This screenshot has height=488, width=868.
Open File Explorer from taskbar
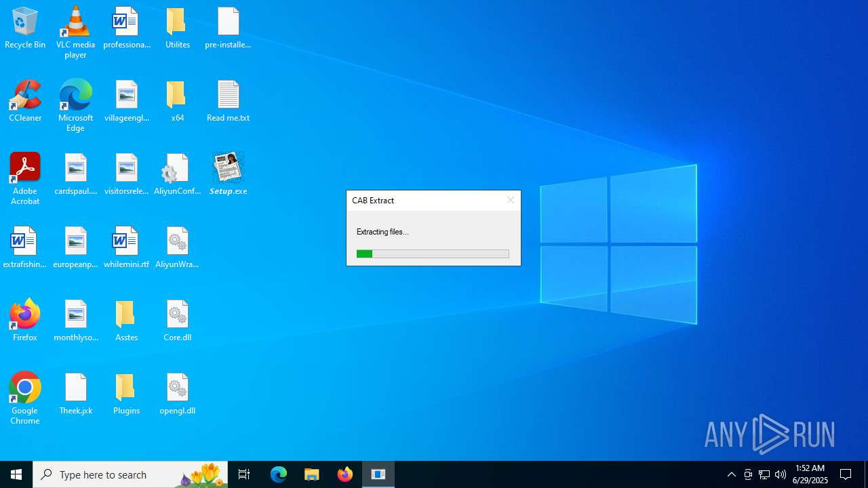point(312,474)
